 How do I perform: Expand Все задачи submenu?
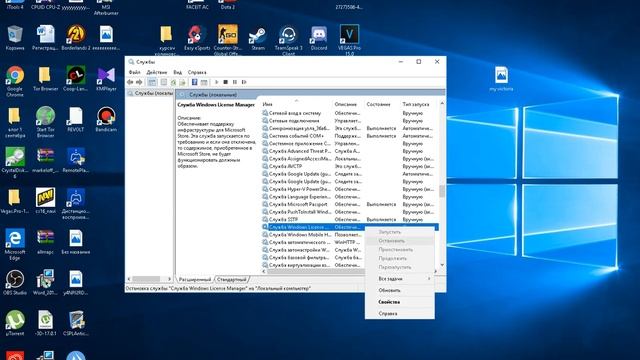(400, 279)
